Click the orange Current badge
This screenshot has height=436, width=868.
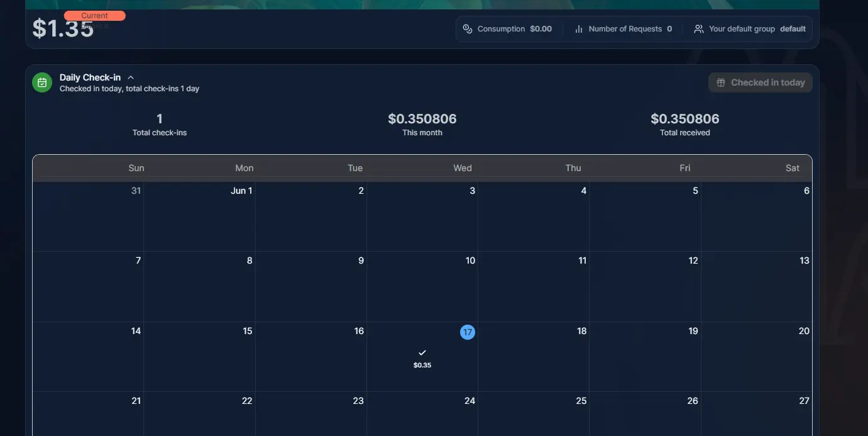point(95,16)
